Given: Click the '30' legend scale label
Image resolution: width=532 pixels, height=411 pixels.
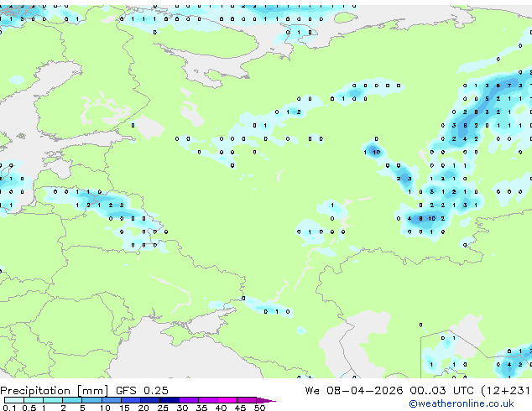Looking at the screenshot, I should [182, 408].
